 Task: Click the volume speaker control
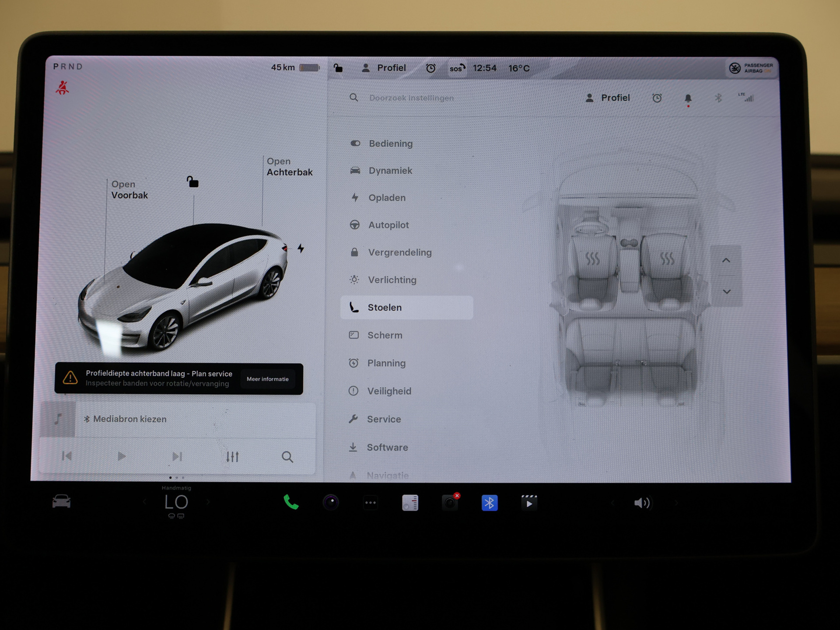coord(642,503)
